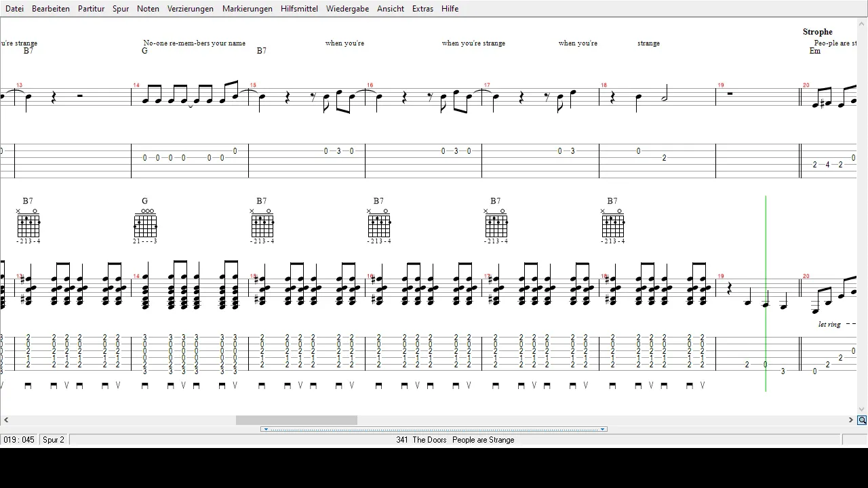
Task: Click the horizontal scrollbar thumb
Action: coord(296,420)
